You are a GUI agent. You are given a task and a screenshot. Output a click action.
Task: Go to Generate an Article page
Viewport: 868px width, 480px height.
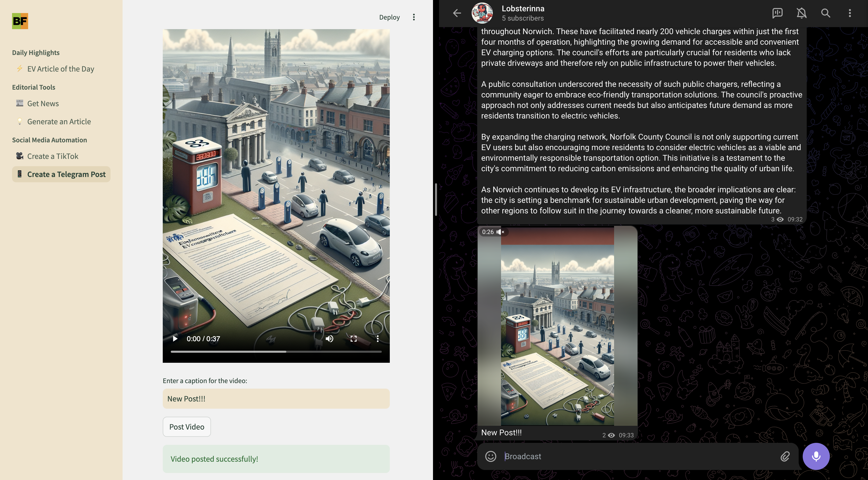59,122
